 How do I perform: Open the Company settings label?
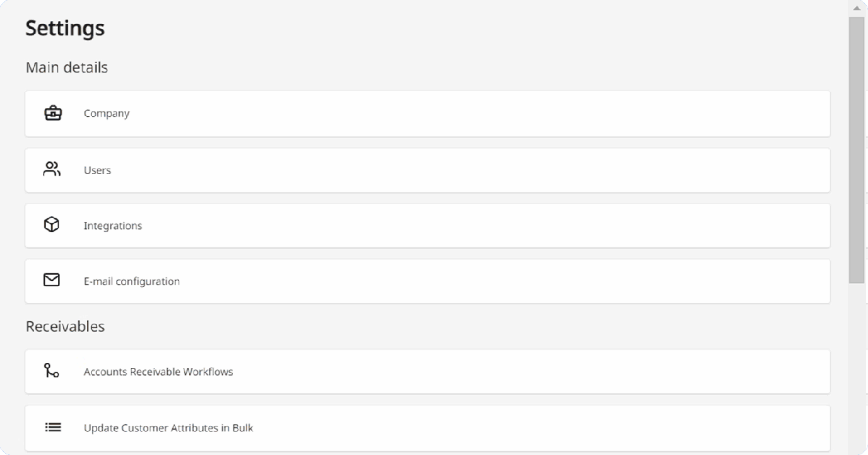pyautogui.click(x=107, y=114)
